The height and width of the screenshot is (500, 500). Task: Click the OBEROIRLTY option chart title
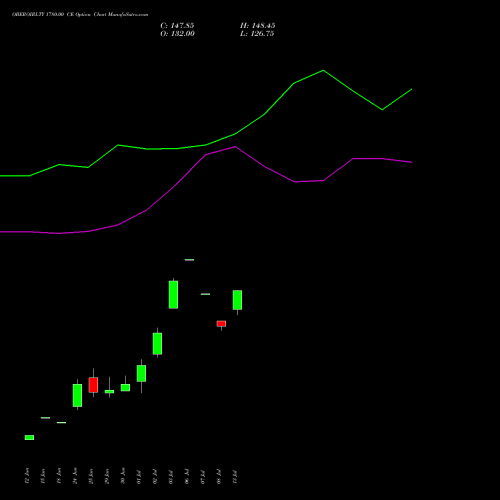pyautogui.click(x=80, y=15)
